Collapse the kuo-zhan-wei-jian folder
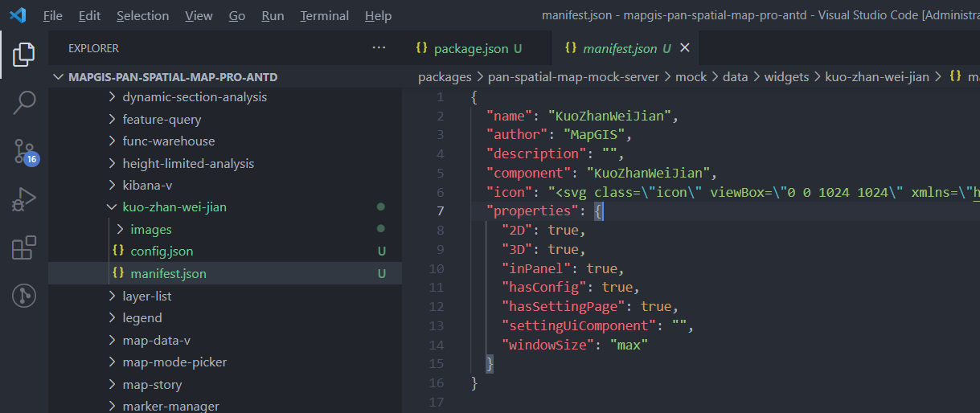The height and width of the screenshot is (413, 980). pyautogui.click(x=174, y=207)
